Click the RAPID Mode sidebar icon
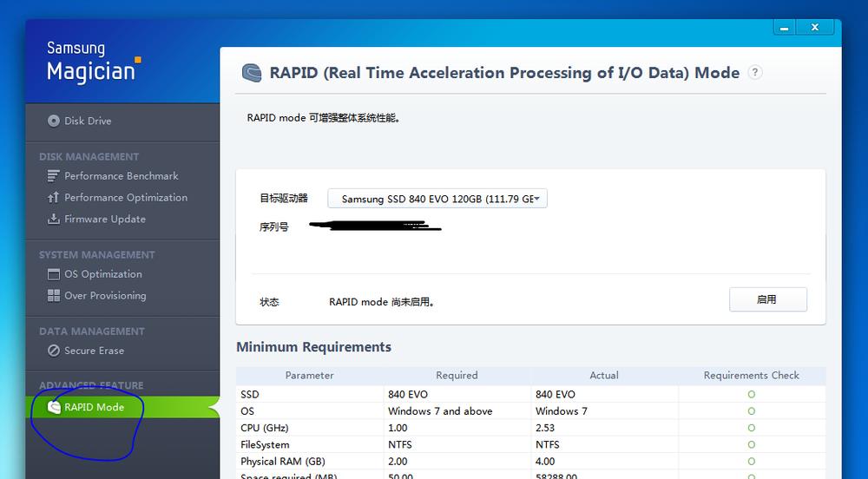The height and width of the screenshot is (479, 868). [x=54, y=407]
